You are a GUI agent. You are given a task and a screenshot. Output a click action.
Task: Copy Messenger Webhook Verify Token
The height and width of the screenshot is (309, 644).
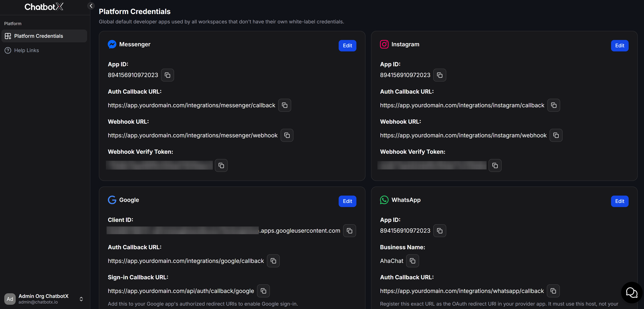point(221,165)
